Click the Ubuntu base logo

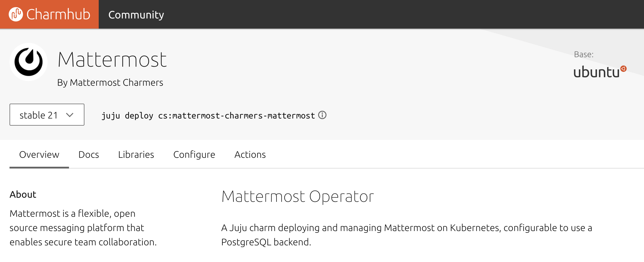coord(600,72)
